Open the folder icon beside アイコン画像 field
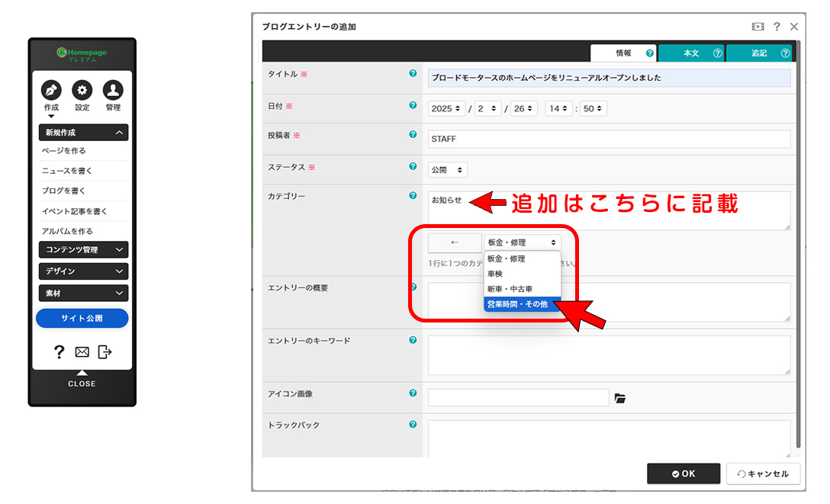The width and height of the screenshot is (830, 504). point(620,398)
